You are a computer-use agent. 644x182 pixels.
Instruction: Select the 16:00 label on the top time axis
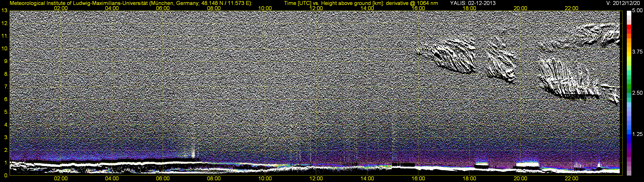(x=418, y=8)
